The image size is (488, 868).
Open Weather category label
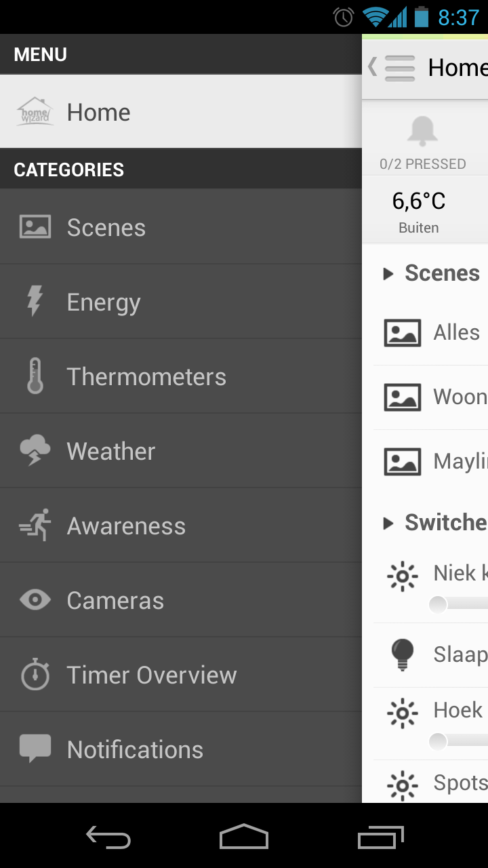[x=111, y=451]
